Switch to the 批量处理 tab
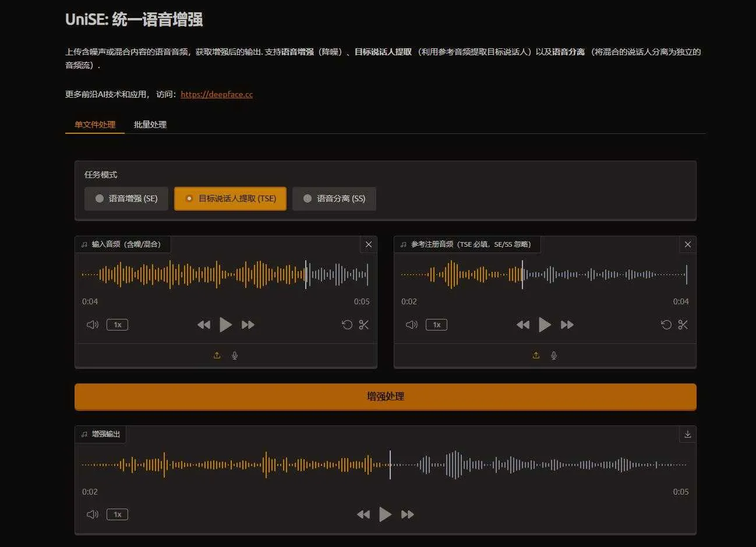756x547 pixels. (150, 125)
